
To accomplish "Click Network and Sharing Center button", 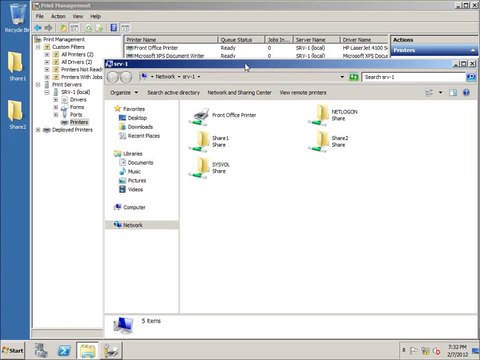I will point(239,93).
